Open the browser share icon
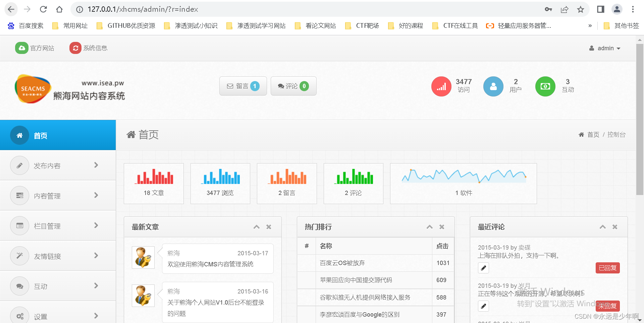The height and width of the screenshot is (323, 644). [565, 9]
